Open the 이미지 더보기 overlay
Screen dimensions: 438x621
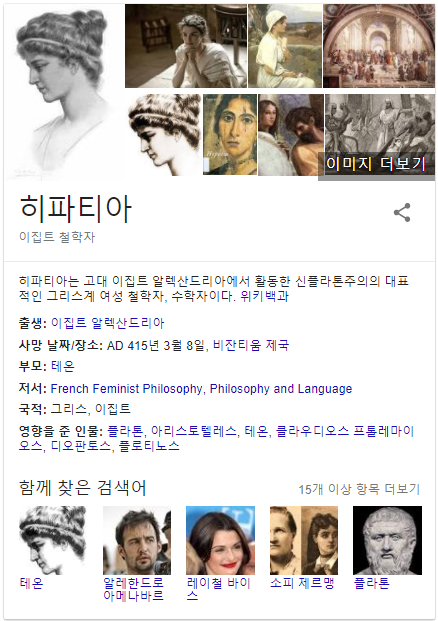coord(376,164)
